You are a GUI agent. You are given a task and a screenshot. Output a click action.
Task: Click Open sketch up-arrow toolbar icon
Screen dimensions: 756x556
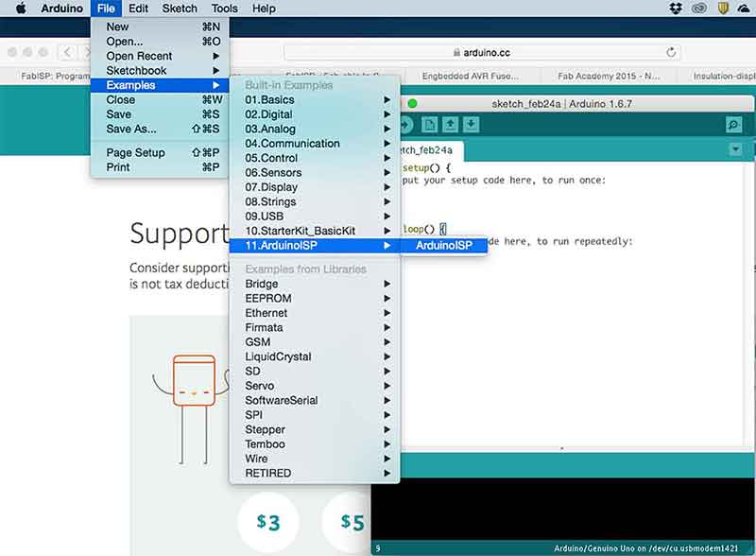point(451,125)
